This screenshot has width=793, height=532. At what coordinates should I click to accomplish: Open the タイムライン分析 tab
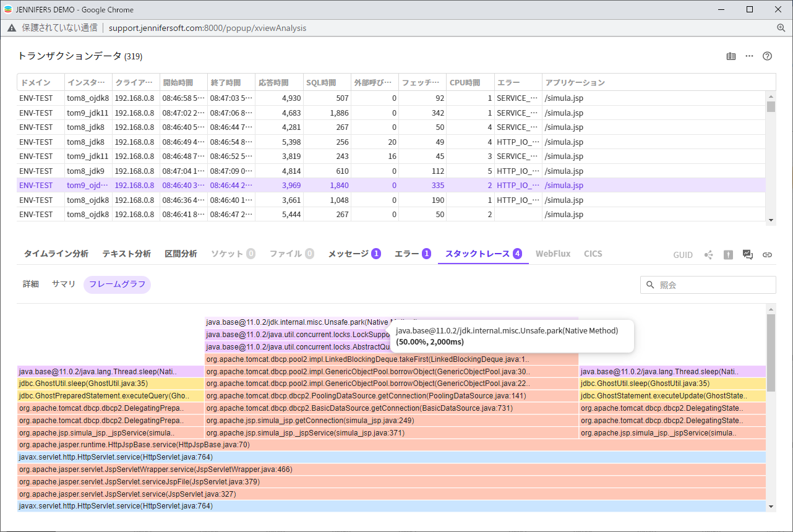(56, 254)
